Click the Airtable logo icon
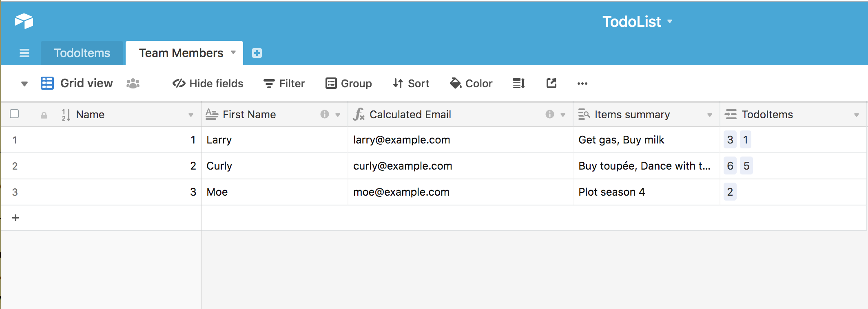This screenshot has height=309, width=868. click(x=24, y=21)
